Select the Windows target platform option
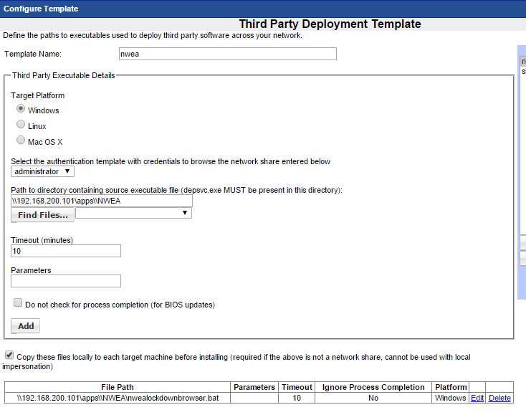Image resolution: width=526 pixels, height=420 pixels. (21, 110)
